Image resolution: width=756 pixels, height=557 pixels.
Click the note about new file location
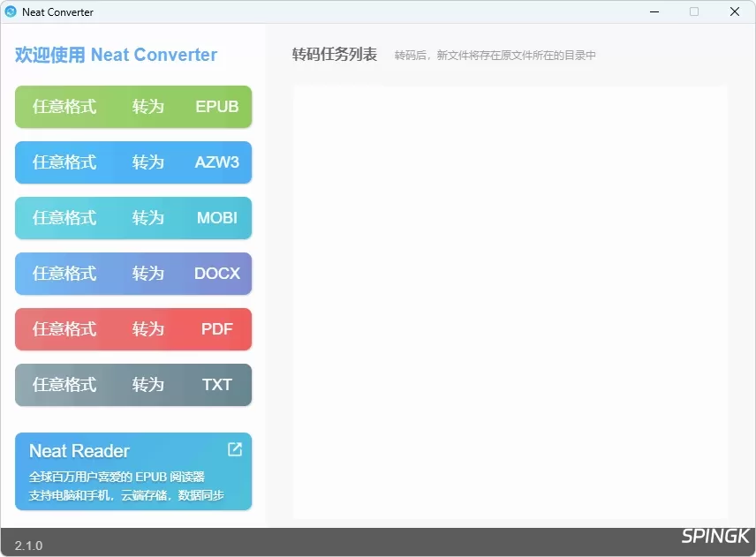coord(495,56)
